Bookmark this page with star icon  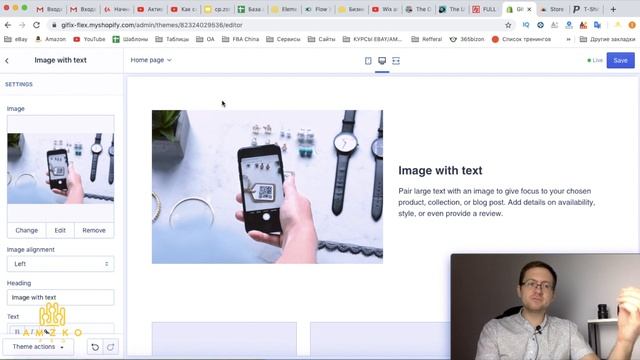508,25
